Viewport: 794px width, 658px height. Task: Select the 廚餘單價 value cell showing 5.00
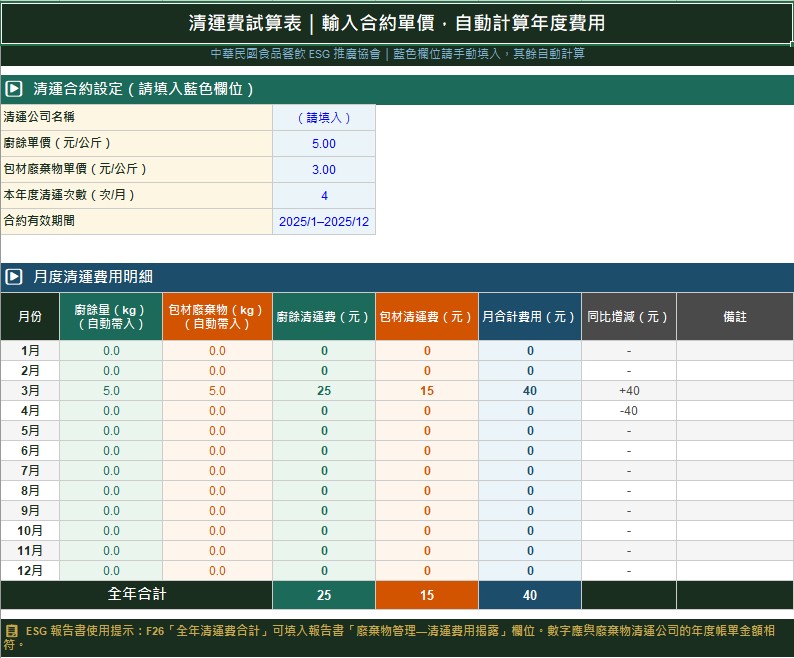click(324, 144)
